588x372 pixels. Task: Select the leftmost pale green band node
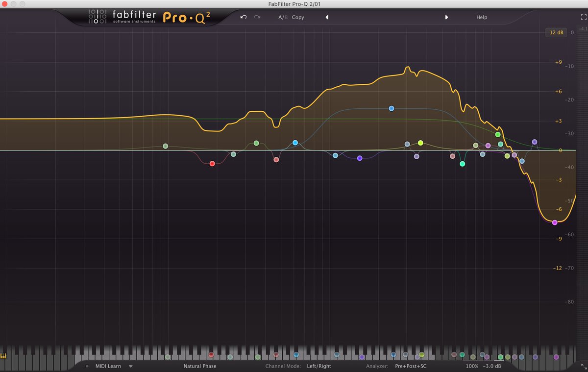pyautogui.click(x=166, y=146)
